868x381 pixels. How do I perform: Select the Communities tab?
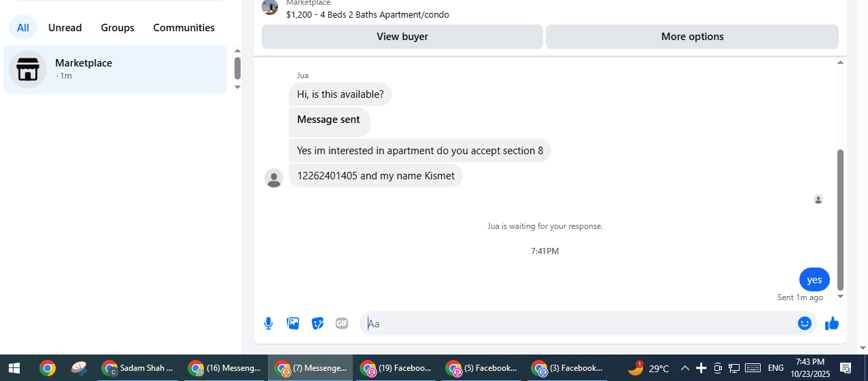[184, 28]
